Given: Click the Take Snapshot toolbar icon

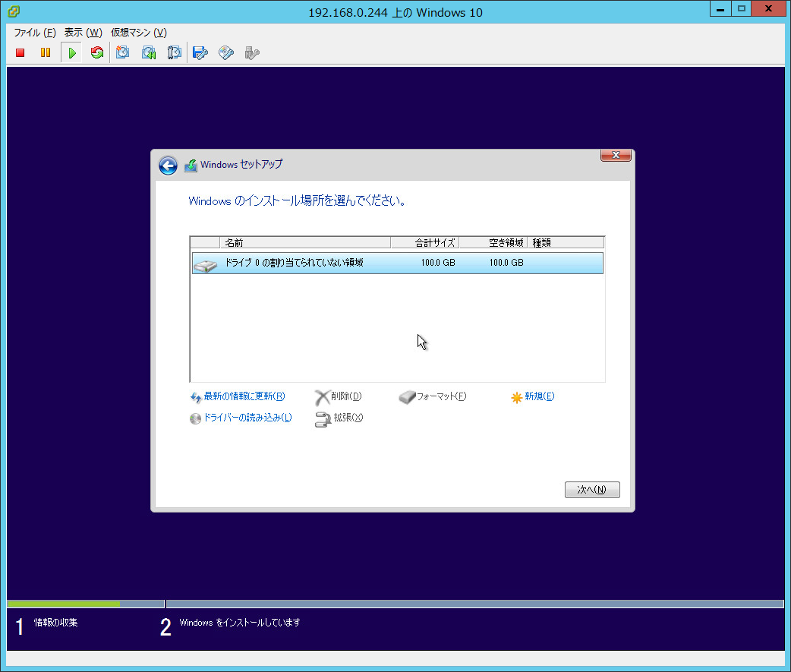Looking at the screenshot, I should pyautogui.click(x=122, y=52).
